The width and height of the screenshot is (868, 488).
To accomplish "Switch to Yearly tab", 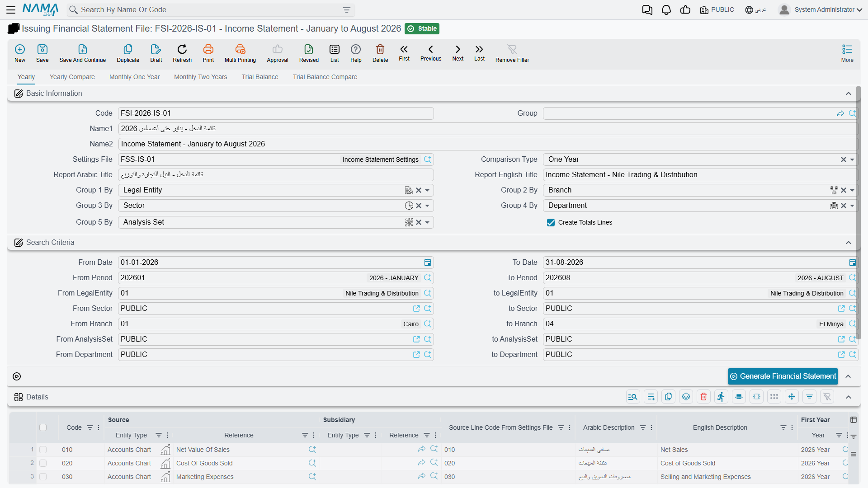I will 26,77.
